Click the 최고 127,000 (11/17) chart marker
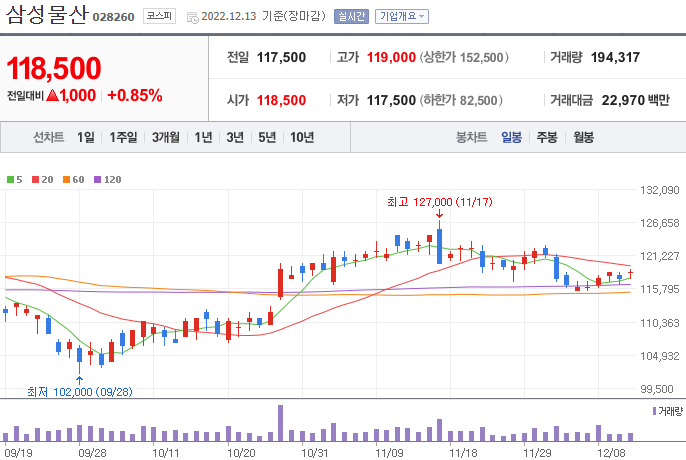 pyautogui.click(x=440, y=202)
